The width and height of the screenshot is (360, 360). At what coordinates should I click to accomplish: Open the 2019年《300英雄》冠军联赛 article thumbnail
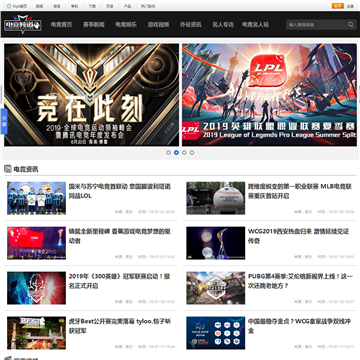pyautogui.click(x=36, y=288)
